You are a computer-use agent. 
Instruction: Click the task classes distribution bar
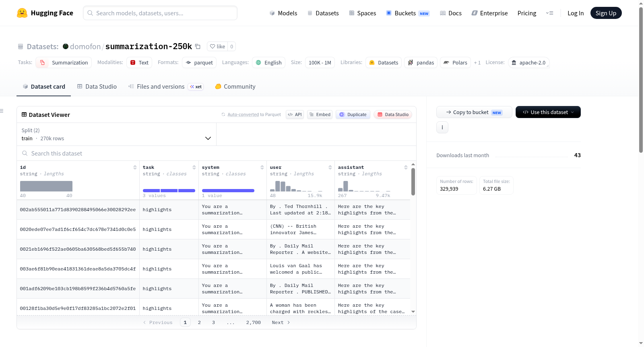(x=169, y=191)
